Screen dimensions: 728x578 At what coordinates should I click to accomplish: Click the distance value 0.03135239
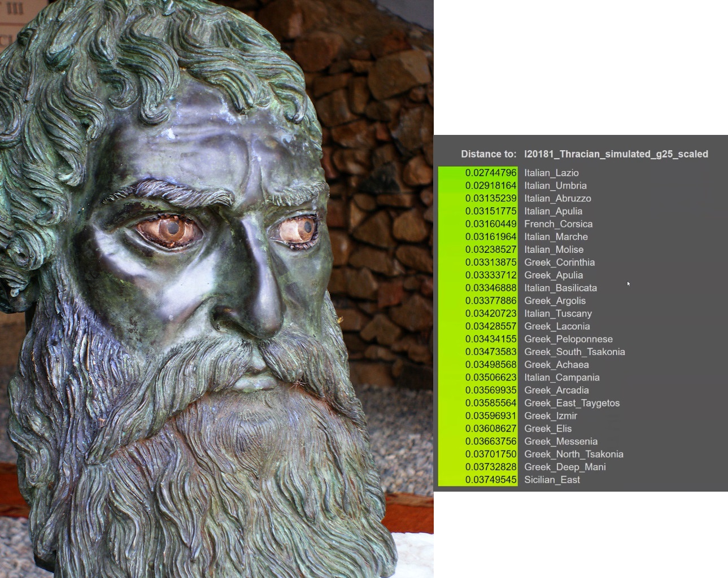pos(491,198)
